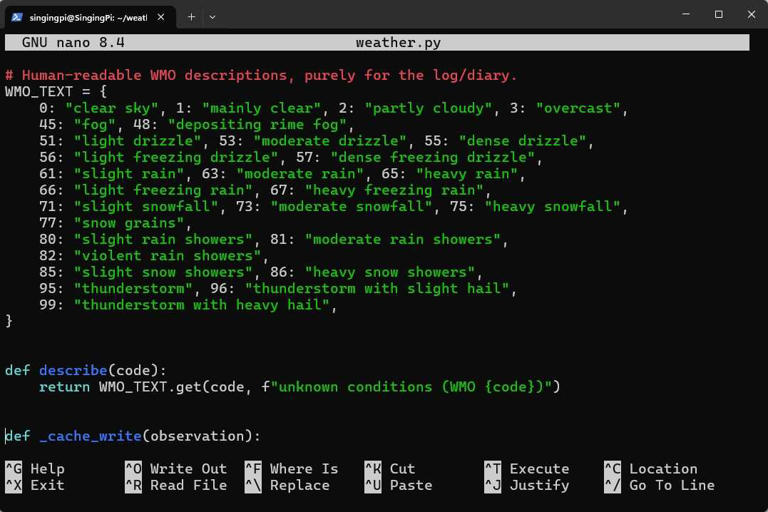
Task: Click the "thunderstorm with slight hail" string
Action: (x=377, y=289)
